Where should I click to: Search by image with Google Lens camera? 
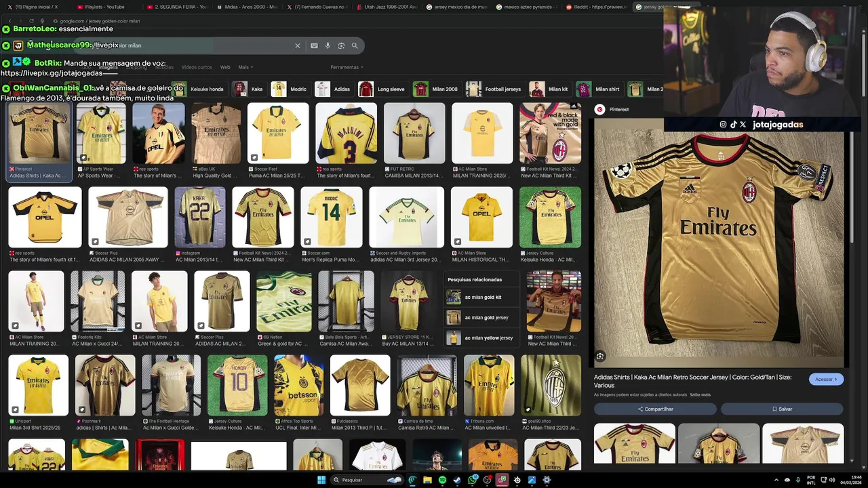point(341,45)
